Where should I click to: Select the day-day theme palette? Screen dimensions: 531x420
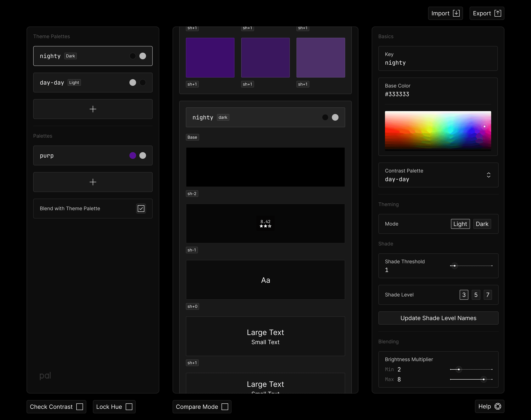(x=93, y=83)
